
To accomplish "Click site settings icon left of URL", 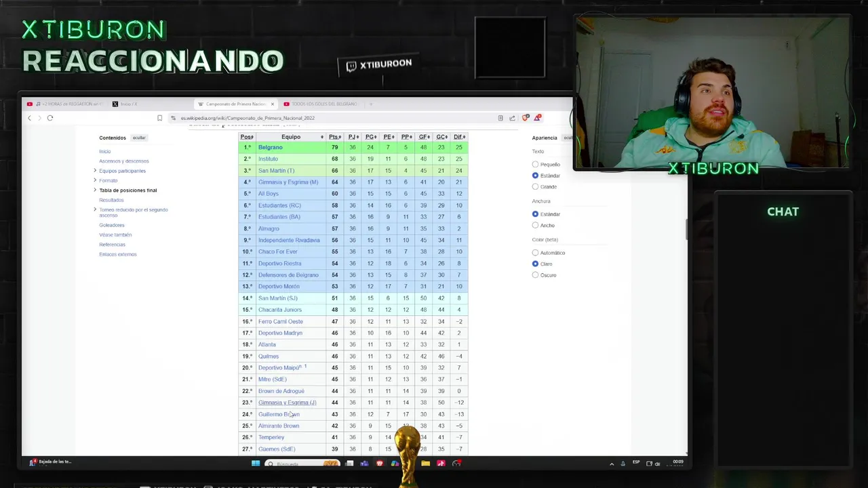I will [174, 118].
